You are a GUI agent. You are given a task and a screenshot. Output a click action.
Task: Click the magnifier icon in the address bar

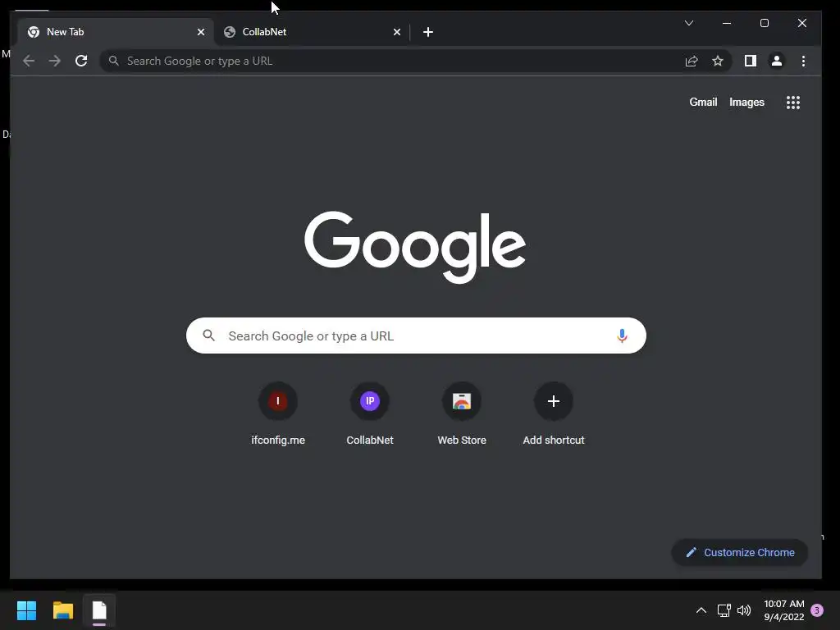click(x=113, y=61)
